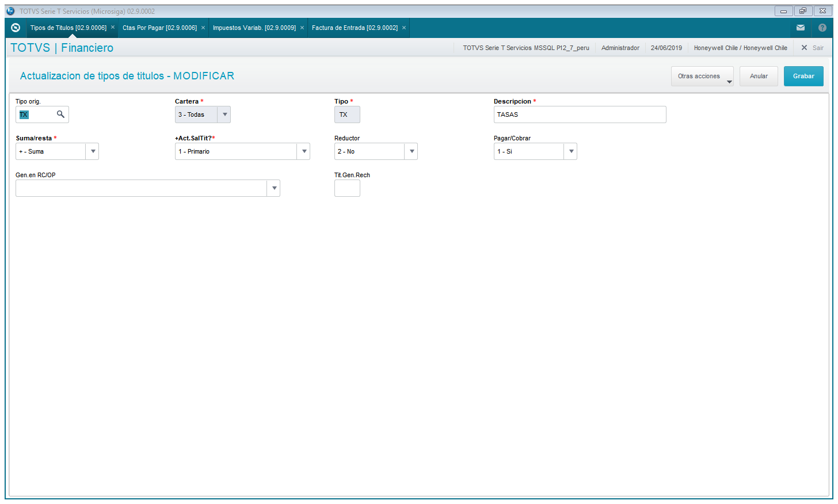Close the Tipos de Titulos tab
838x504 pixels.
click(113, 28)
